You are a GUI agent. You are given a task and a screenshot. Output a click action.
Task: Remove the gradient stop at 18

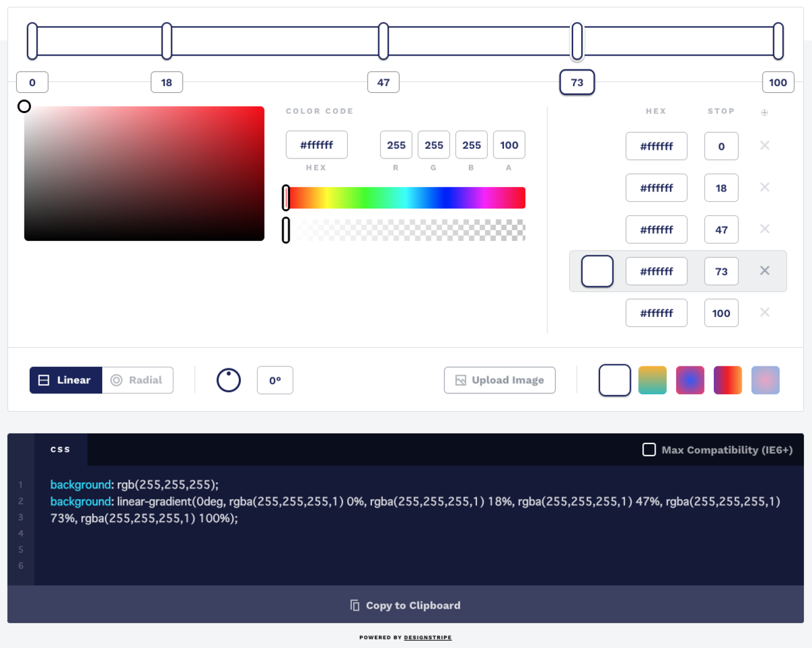click(765, 188)
